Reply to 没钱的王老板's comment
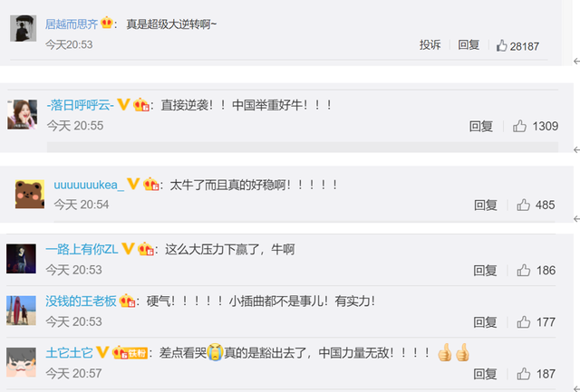This screenshot has width=580, height=392. click(485, 322)
